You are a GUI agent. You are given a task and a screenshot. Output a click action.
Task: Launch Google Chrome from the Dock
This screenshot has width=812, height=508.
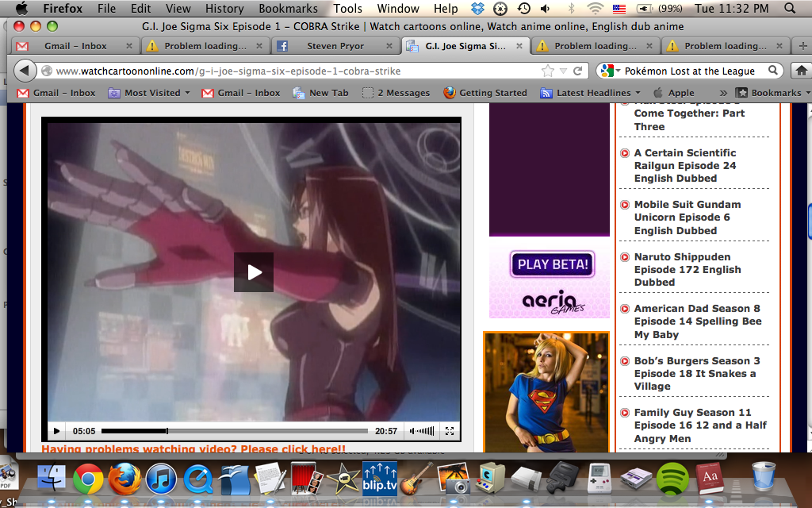coord(88,479)
